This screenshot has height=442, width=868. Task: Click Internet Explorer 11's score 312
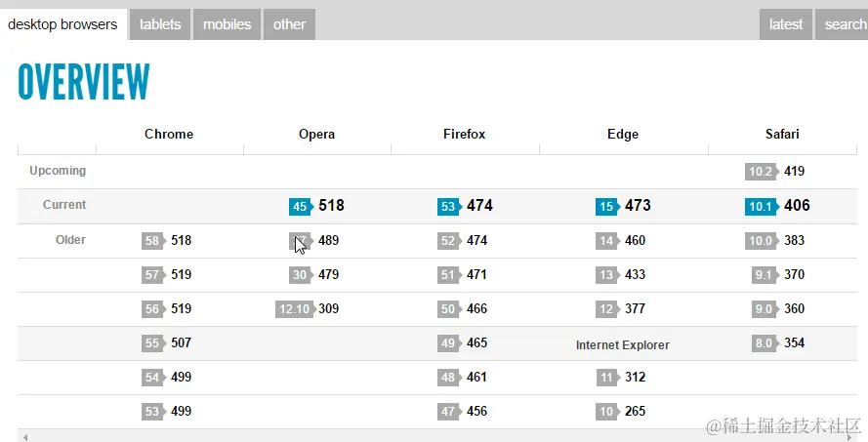coord(635,378)
